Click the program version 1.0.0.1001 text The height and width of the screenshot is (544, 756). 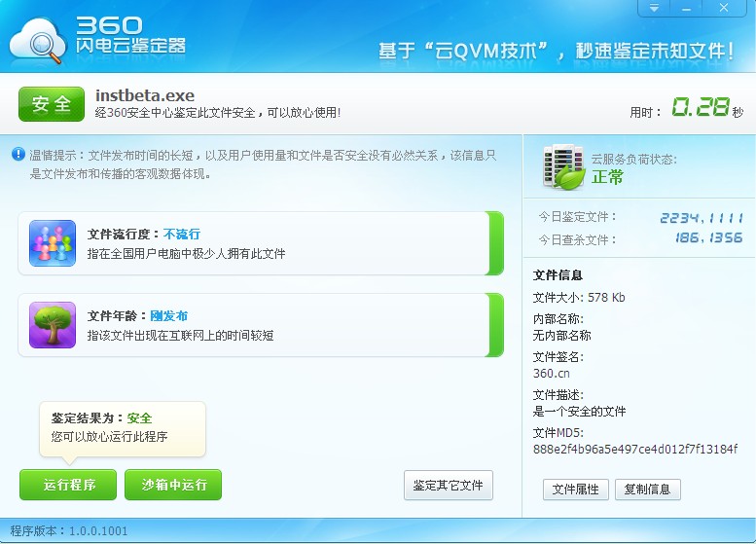(69, 531)
